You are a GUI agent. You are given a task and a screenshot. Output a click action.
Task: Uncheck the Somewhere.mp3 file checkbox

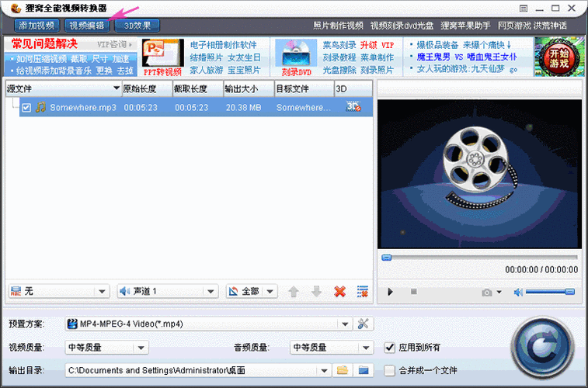coord(26,108)
